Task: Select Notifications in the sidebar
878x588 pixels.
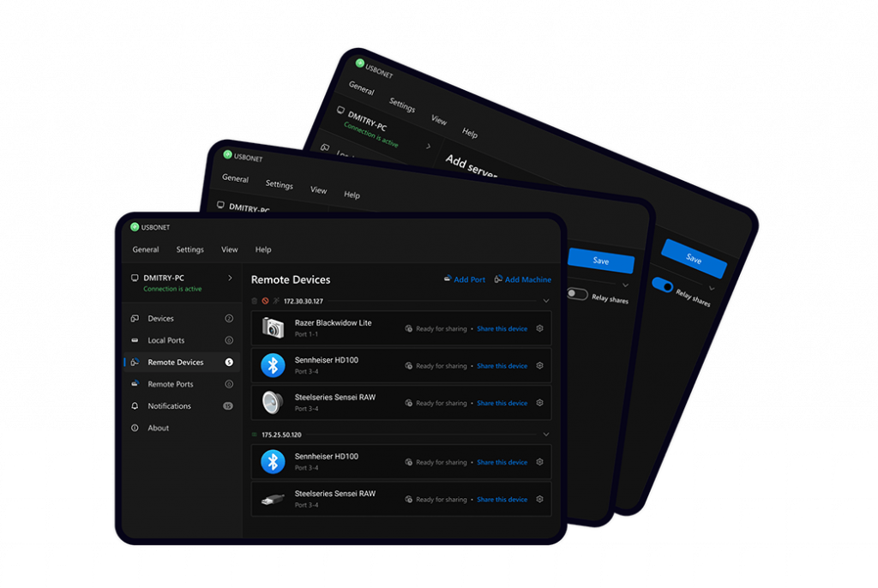Action: [x=182, y=406]
